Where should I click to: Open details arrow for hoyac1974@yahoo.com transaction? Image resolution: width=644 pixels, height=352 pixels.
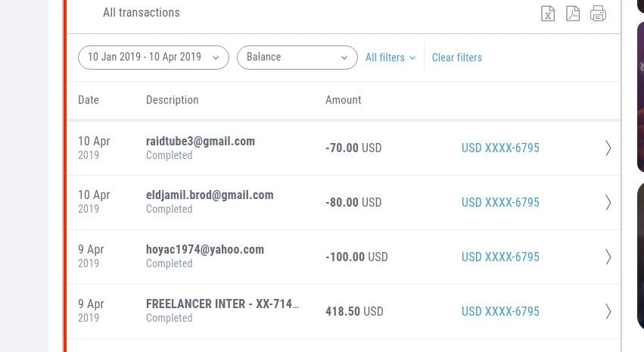point(608,257)
